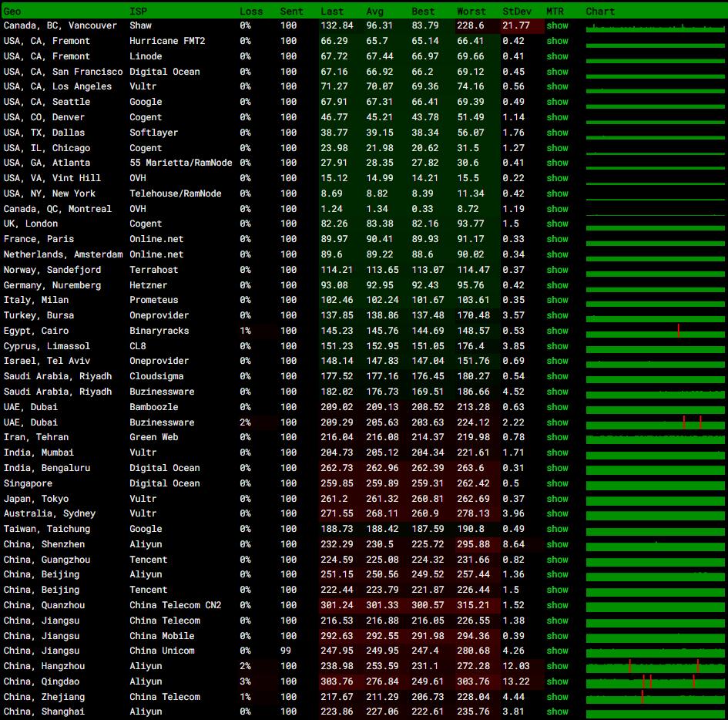Show MTR for San Francisco Digital Ocean
This screenshot has height=720, width=728.
557,72
